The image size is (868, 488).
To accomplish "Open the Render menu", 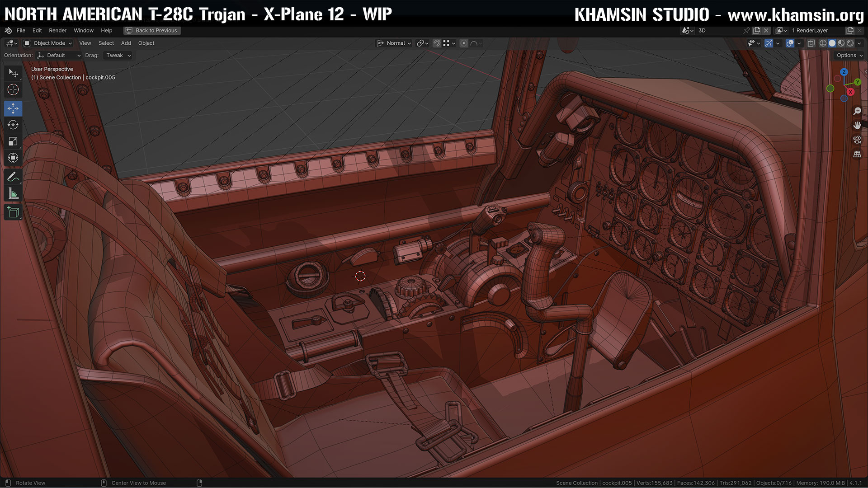I will pyautogui.click(x=57, y=30).
